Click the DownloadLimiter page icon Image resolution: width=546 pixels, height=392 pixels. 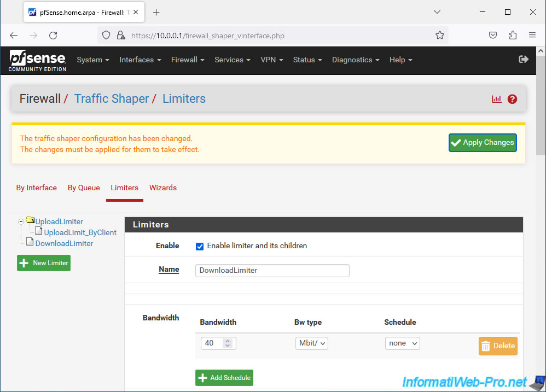(x=30, y=242)
